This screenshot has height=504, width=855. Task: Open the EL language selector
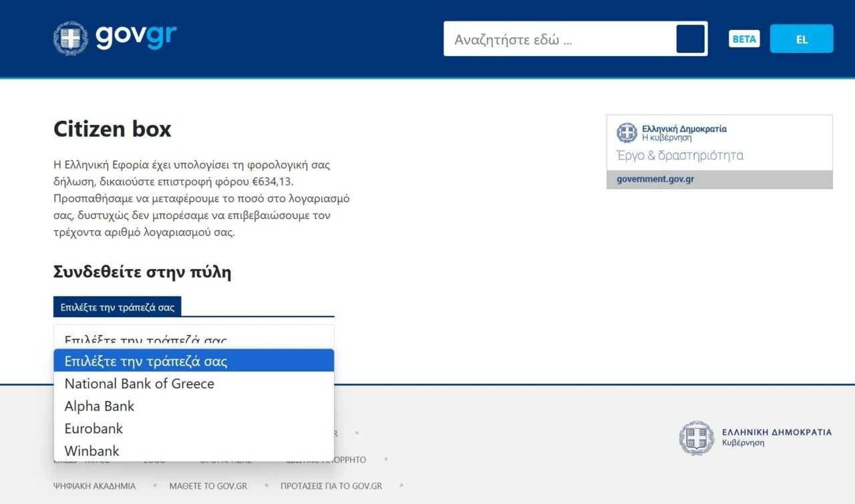801,39
